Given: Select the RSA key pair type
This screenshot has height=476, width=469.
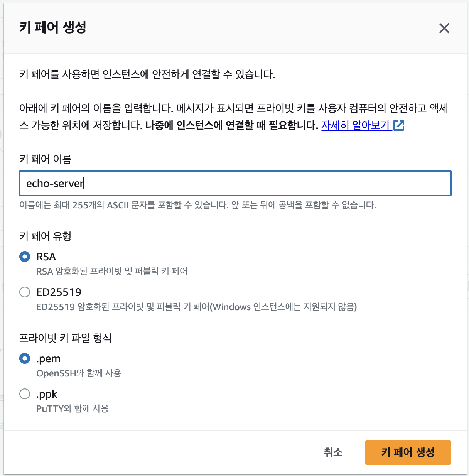Looking at the screenshot, I should coord(24,256).
